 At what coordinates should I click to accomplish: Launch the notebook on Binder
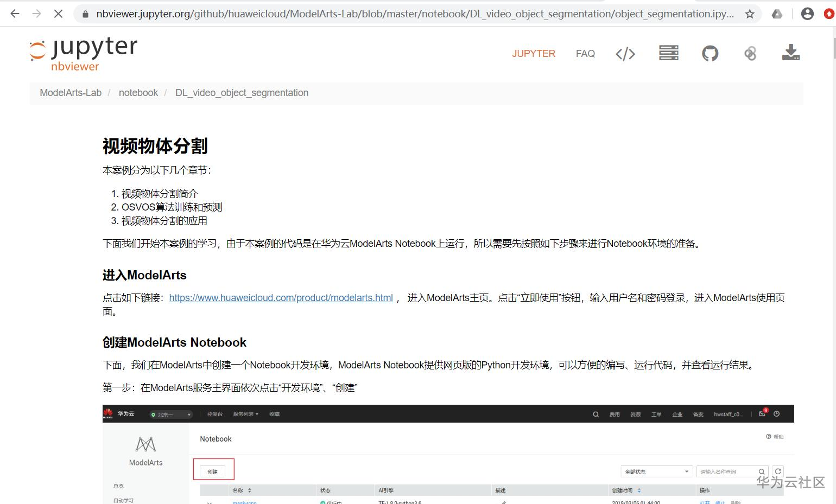[750, 53]
